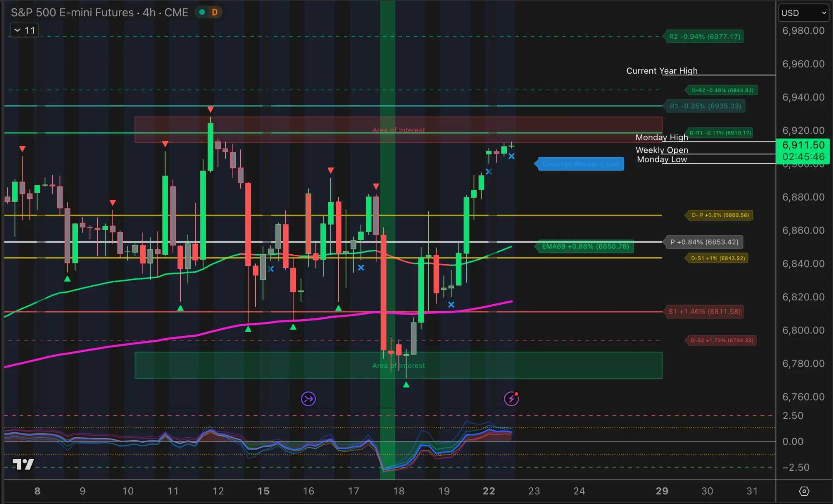This screenshot has height=504, width=833.
Task: Click the upper Area of Interest red zone
Action: coord(398,129)
